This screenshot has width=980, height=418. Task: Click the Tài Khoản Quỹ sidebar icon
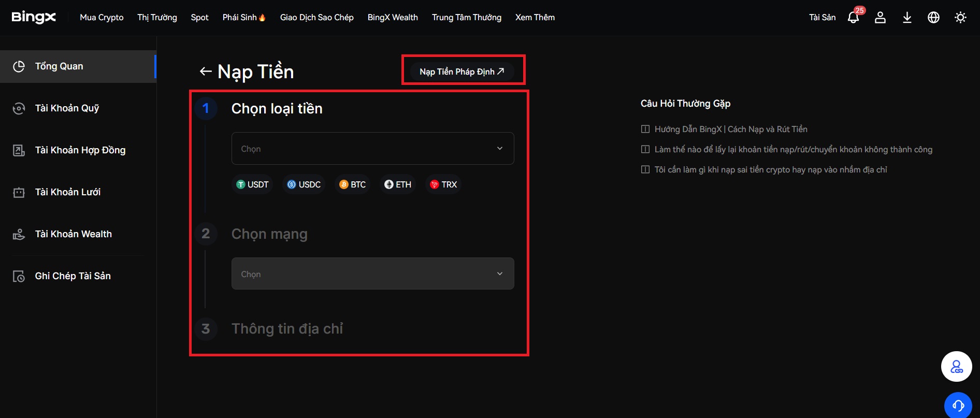[19, 108]
